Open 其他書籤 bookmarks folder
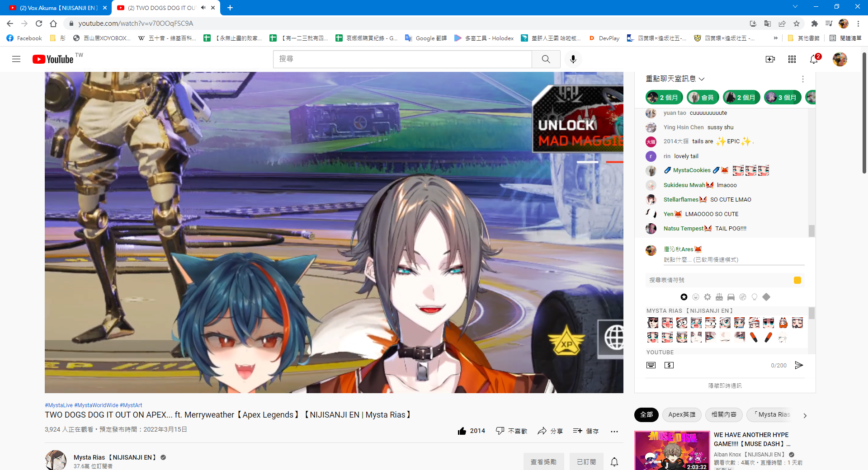 [x=803, y=38]
